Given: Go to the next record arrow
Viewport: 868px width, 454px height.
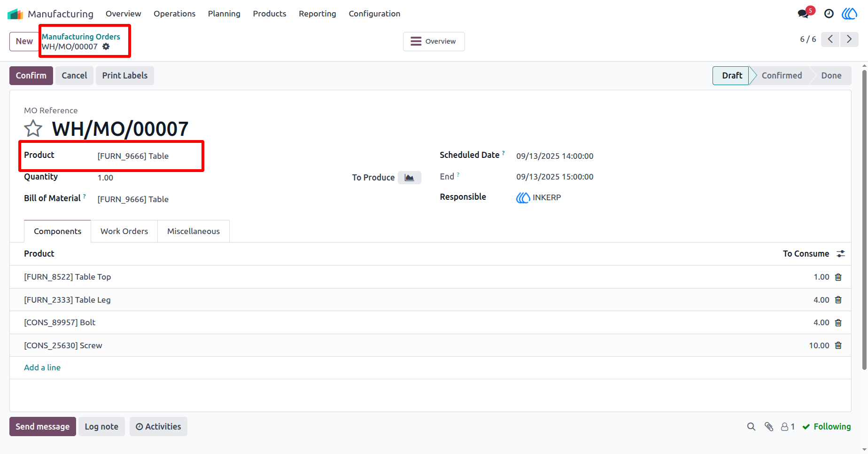Looking at the screenshot, I should click(x=849, y=39).
